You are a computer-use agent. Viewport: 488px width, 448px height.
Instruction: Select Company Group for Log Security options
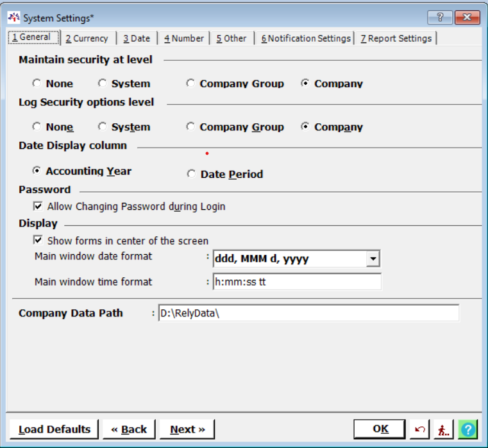pyautogui.click(x=190, y=127)
